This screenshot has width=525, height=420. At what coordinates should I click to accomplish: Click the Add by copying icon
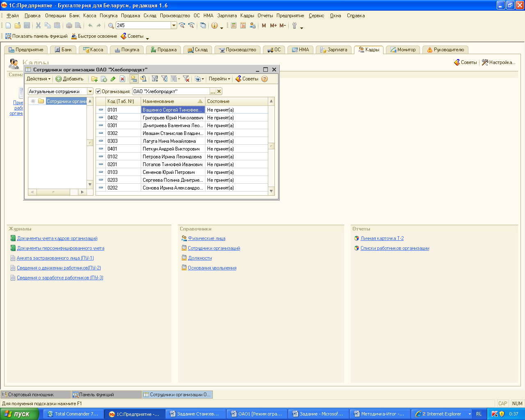tap(104, 79)
